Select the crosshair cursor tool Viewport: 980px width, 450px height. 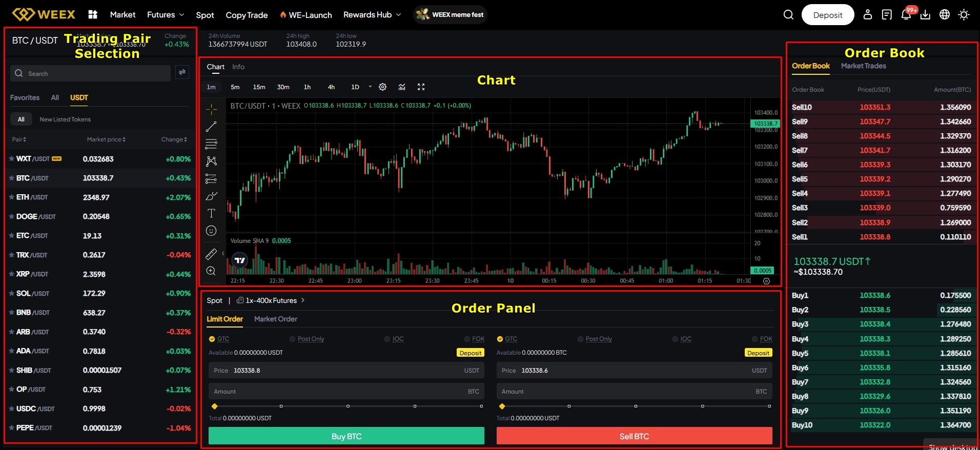coord(211,109)
